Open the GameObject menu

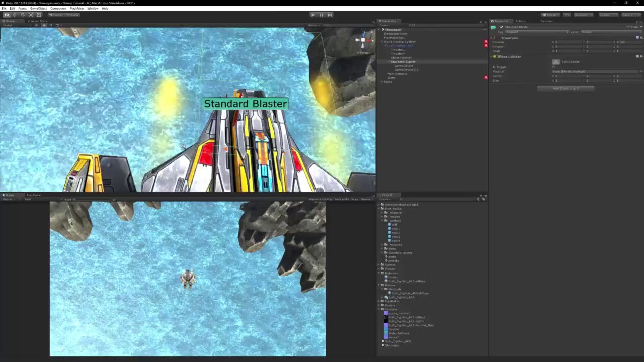pos(38,9)
